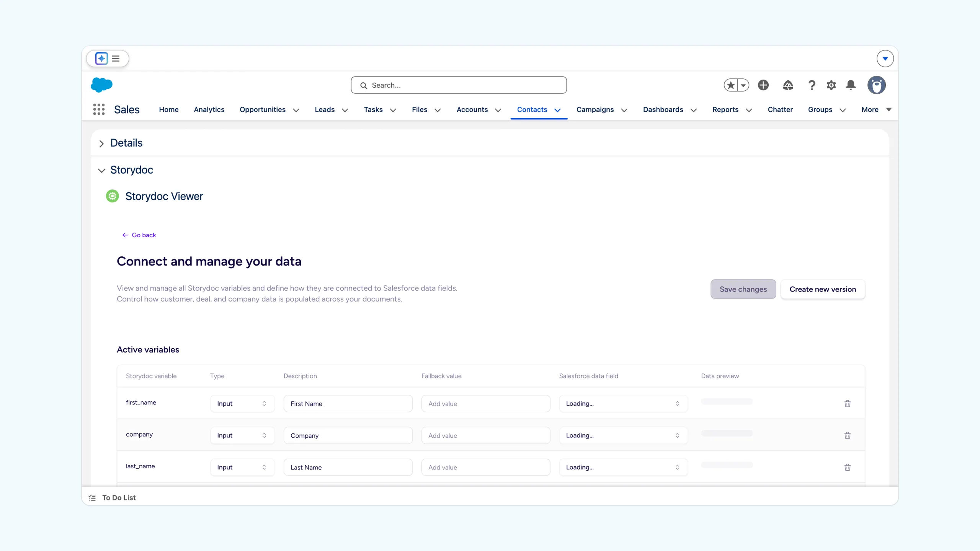Click the Data preview column header

pos(720,376)
